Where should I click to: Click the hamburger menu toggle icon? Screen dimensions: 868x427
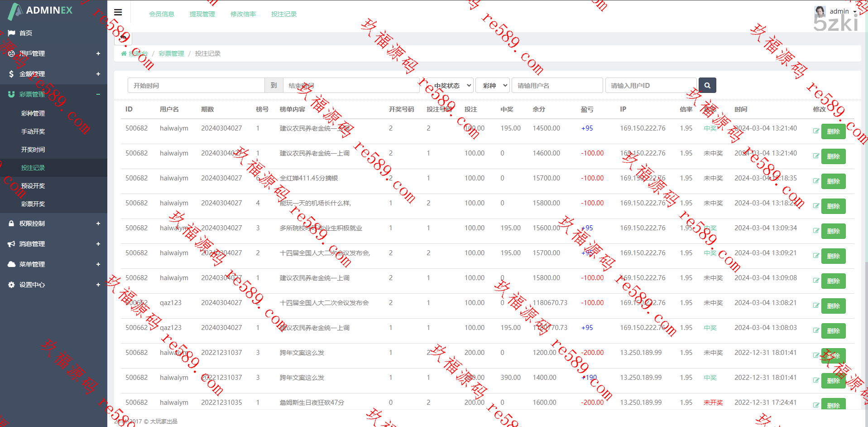[118, 12]
